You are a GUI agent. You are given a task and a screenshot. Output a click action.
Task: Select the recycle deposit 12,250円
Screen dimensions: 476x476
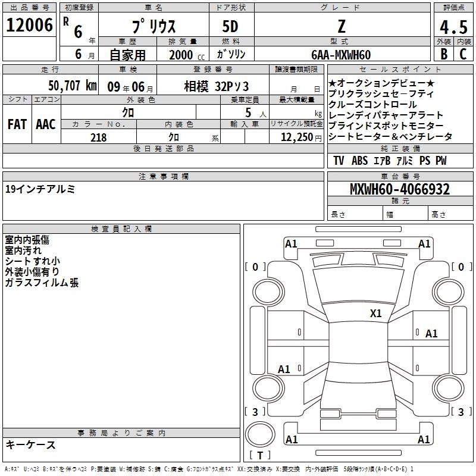pyautogui.click(x=301, y=137)
